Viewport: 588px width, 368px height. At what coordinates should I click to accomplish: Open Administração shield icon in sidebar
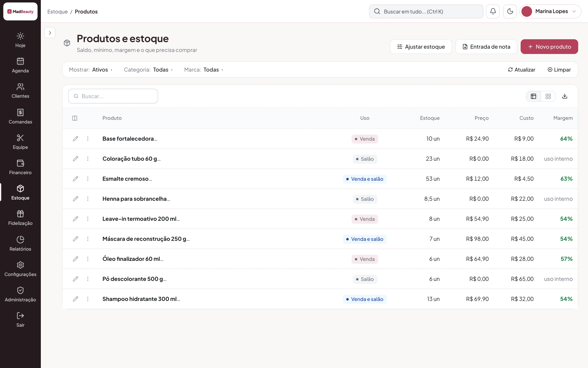point(20,290)
